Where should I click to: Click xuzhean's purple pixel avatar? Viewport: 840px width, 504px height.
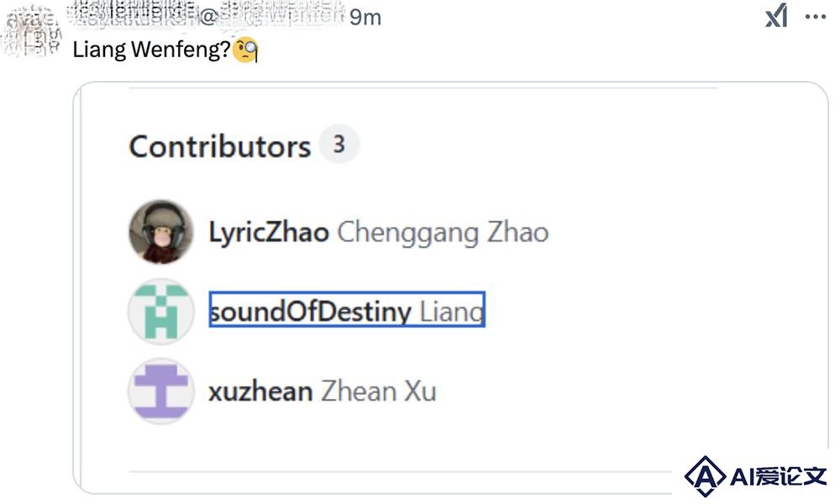point(160,391)
